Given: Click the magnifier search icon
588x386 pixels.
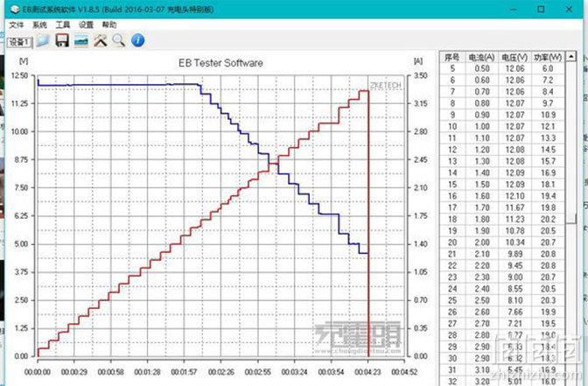Looking at the screenshot, I should (x=119, y=40).
